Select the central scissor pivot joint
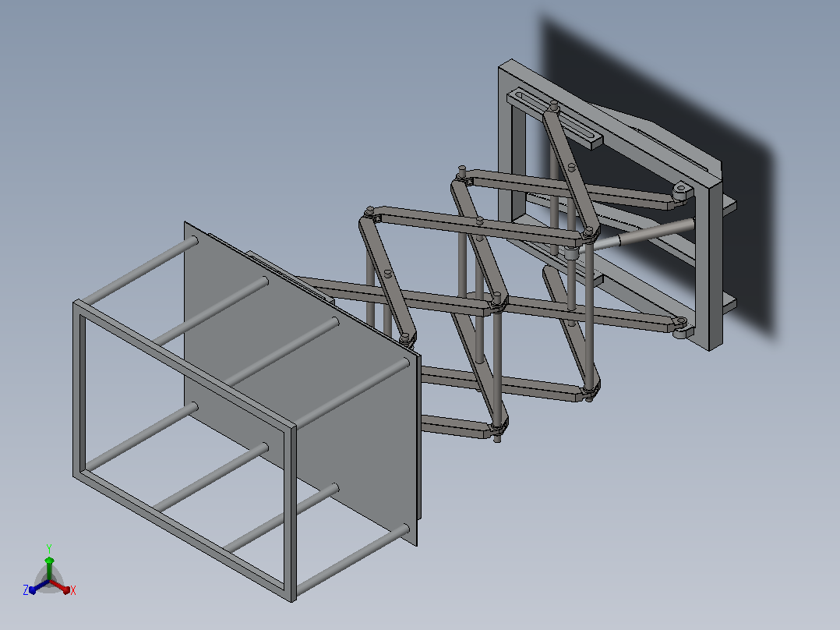 (498, 303)
